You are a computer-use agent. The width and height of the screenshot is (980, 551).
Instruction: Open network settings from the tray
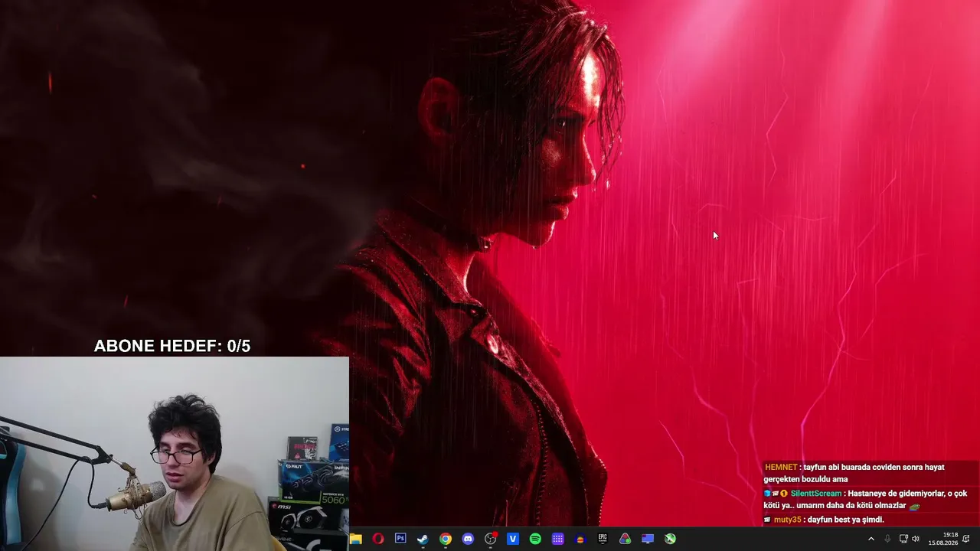(x=903, y=539)
